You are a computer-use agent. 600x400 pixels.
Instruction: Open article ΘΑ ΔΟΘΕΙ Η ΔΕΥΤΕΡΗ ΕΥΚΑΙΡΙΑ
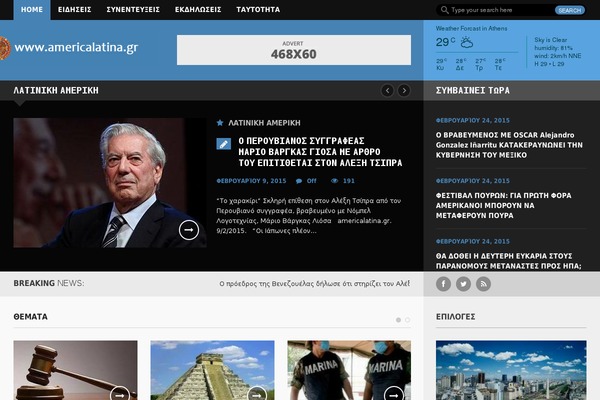509,261
